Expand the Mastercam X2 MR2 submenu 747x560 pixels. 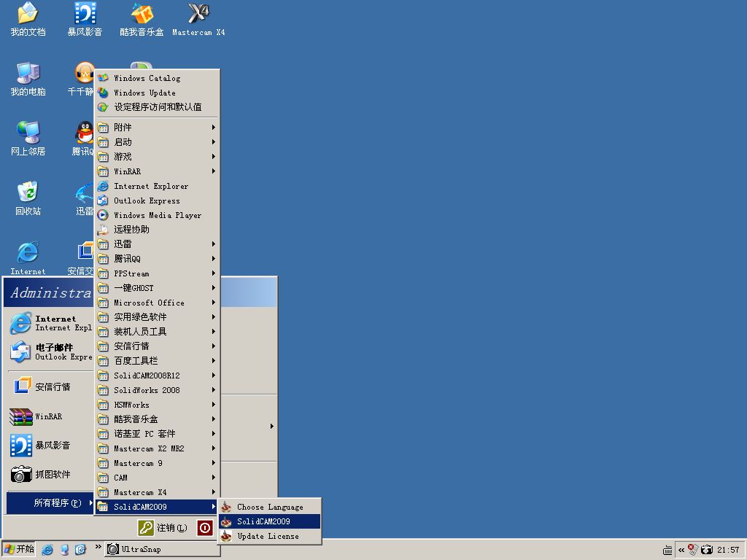158,448
